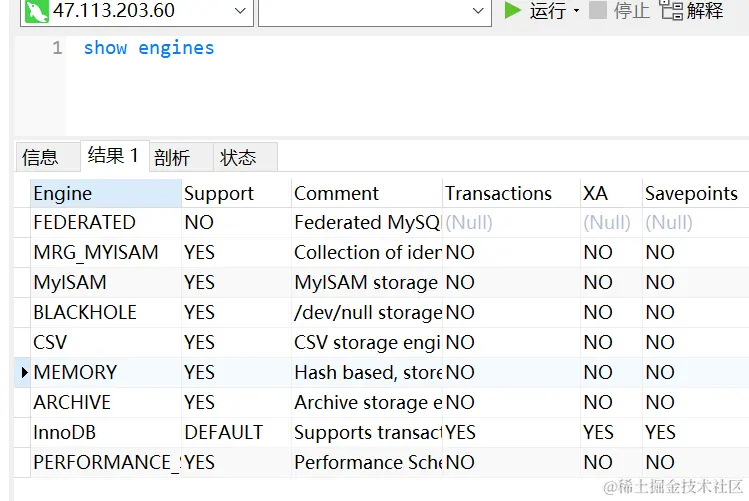Click the YES support cell for MyISAM
The height and width of the screenshot is (501, 749).
pyautogui.click(x=236, y=283)
